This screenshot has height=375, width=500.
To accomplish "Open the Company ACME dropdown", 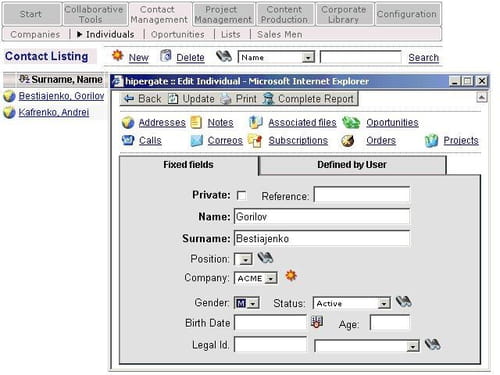I will click(x=256, y=278).
